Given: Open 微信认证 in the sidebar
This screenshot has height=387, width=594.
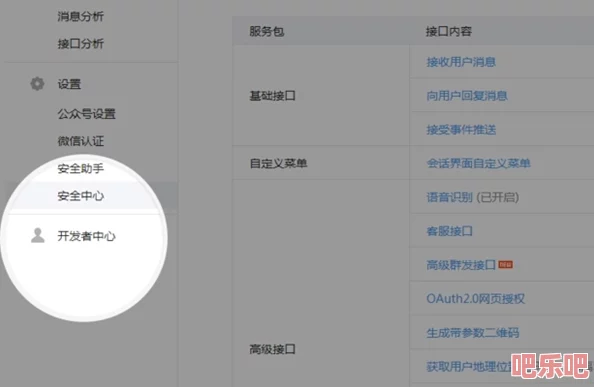Looking at the screenshot, I should pyautogui.click(x=81, y=141).
